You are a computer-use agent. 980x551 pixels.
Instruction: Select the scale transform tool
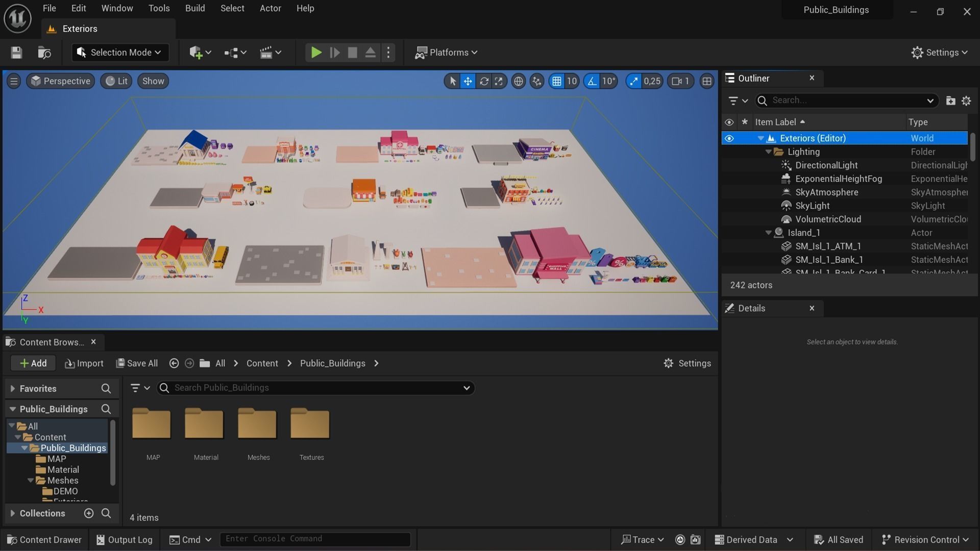click(499, 81)
